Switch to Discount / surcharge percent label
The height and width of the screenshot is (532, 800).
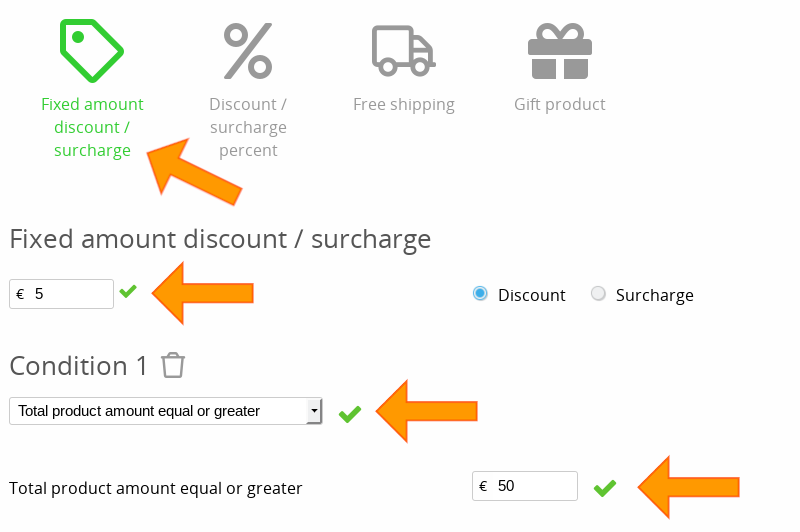tap(248, 127)
